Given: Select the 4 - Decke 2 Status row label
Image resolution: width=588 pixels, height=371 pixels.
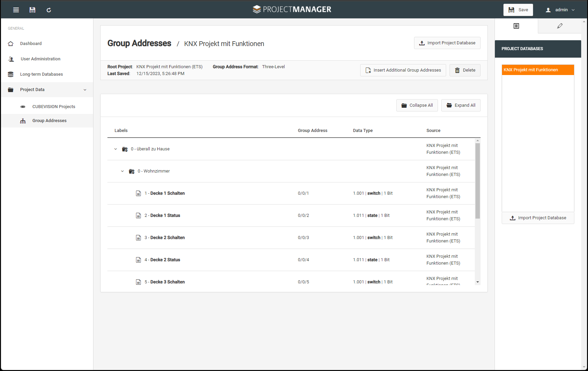Looking at the screenshot, I should click(x=162, y=260).
